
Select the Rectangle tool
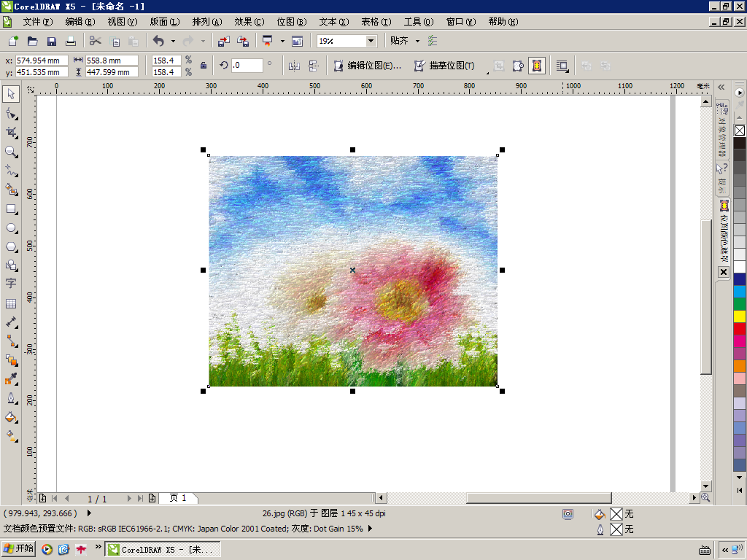(11, 209)
